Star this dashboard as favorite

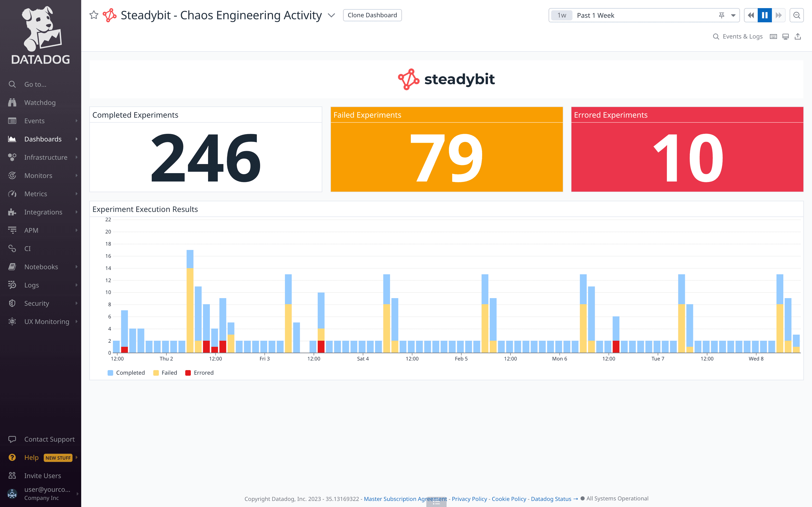coord(94,15)
